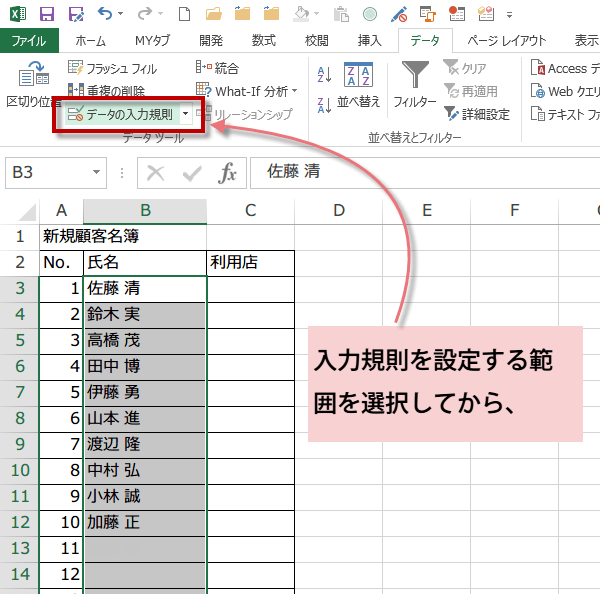The height and width of the screenshot is (594, 600).
Task: Switch to the 挿入 tab
Action: coord(369,41)
